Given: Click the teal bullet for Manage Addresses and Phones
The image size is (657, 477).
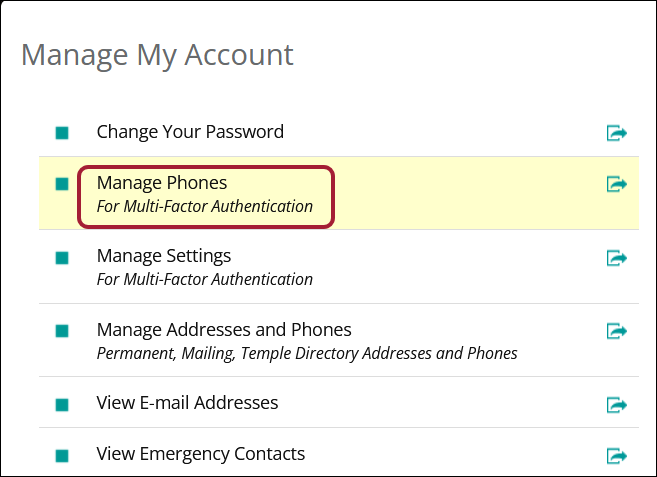Looking at the screenshot, I should coord(62,331).
